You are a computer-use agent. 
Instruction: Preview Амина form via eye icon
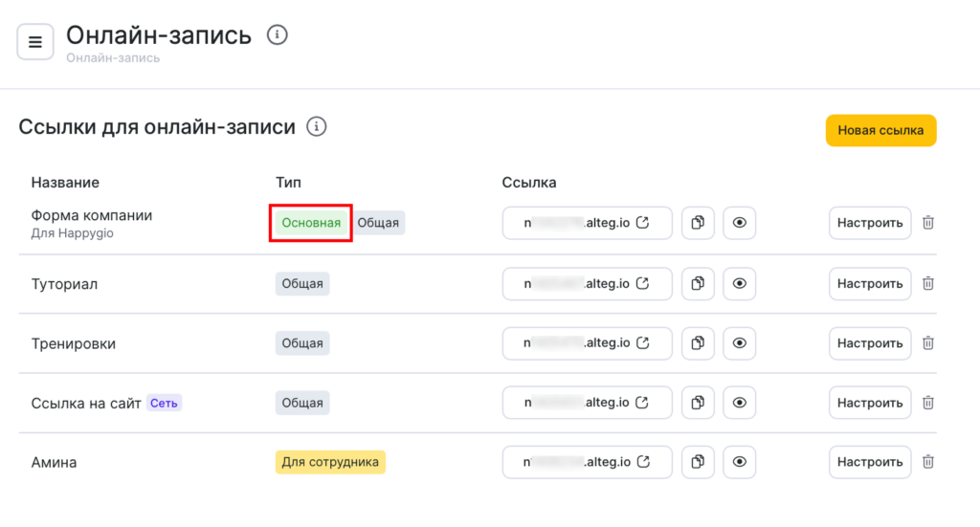click(739, 462)
